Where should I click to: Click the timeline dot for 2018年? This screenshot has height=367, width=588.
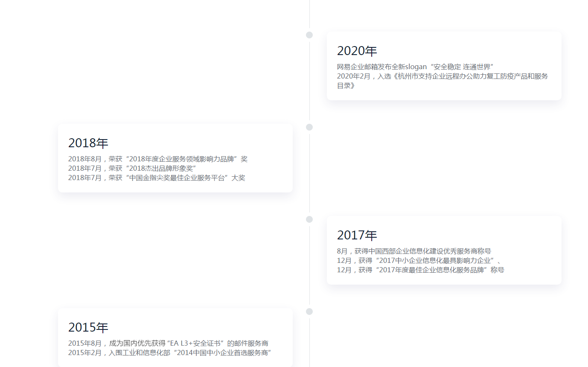tap(309, 127)
